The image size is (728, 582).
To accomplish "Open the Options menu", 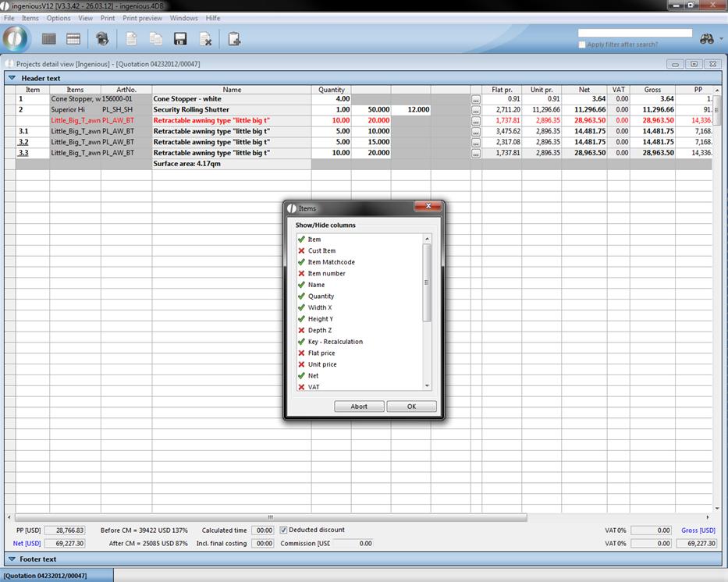I will click(59, 18).
